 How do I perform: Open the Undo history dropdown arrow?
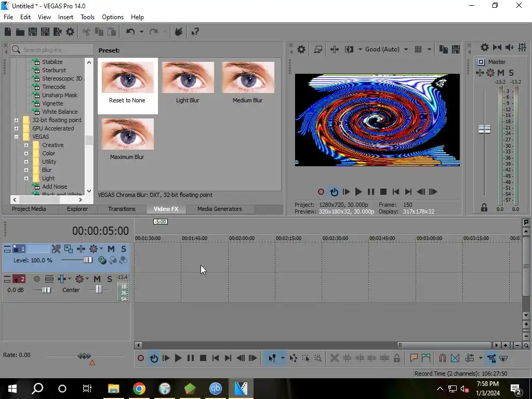click(x=141, y=32)
